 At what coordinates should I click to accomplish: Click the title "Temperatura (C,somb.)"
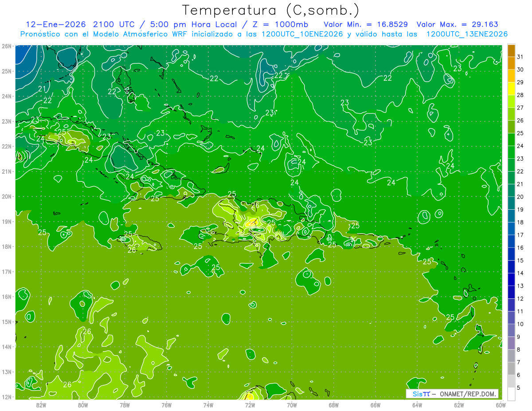pos(270,10)
